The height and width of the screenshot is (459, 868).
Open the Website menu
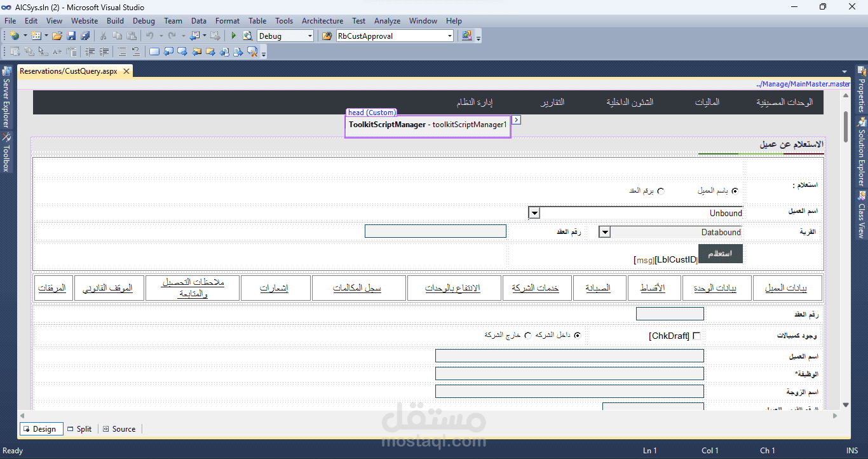85,21
